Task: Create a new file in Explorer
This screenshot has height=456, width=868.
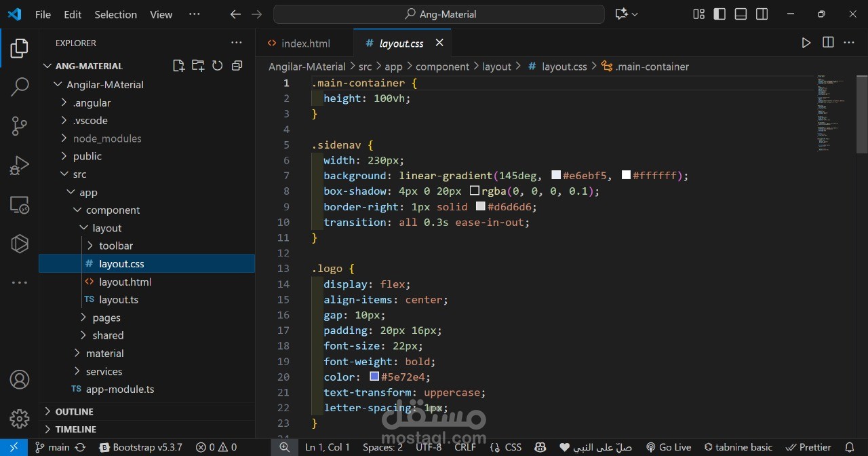Action: (178, 66)
